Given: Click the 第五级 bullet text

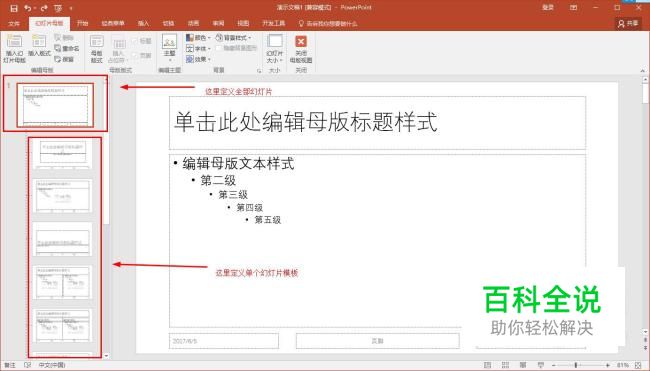Looking at the screenshot, I should pos(267,220).
